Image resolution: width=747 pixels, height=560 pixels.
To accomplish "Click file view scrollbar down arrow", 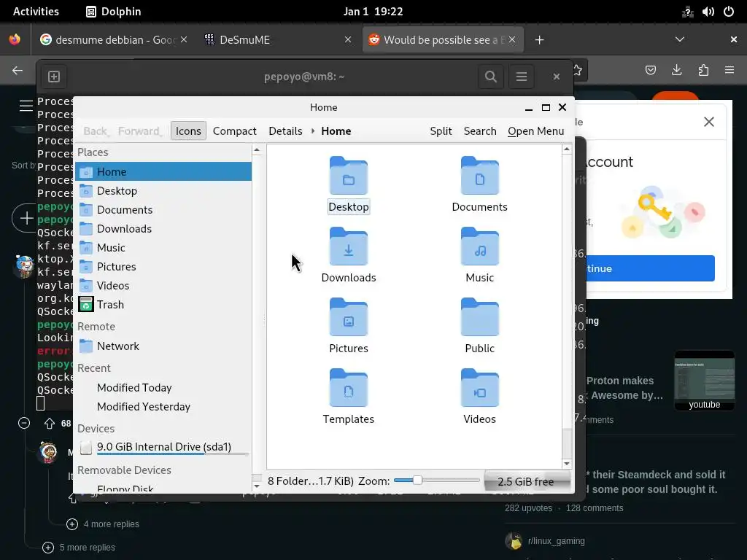I will (x=566, y=463).
